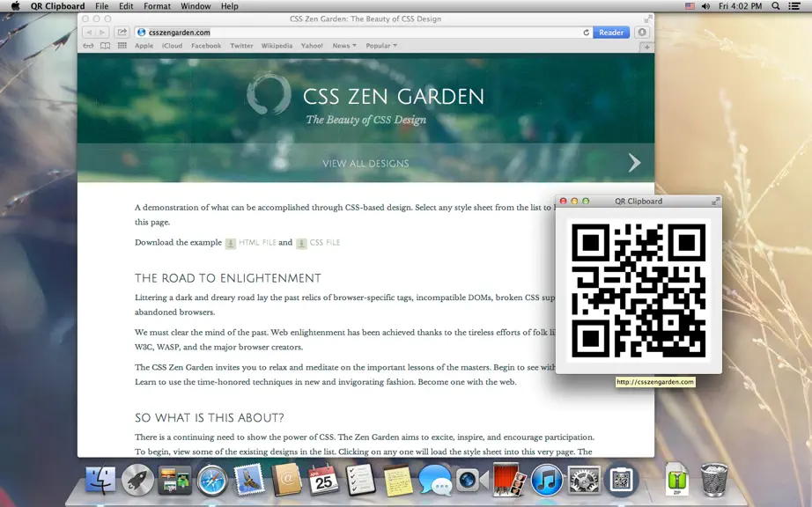Add a new tab with plus button
Viewport: 812px width, 507px height.
646,47
